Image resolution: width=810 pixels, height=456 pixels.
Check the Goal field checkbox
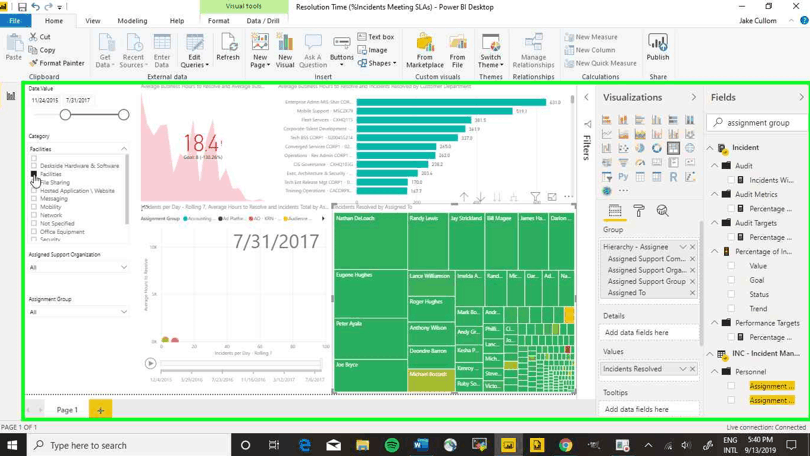731,280
